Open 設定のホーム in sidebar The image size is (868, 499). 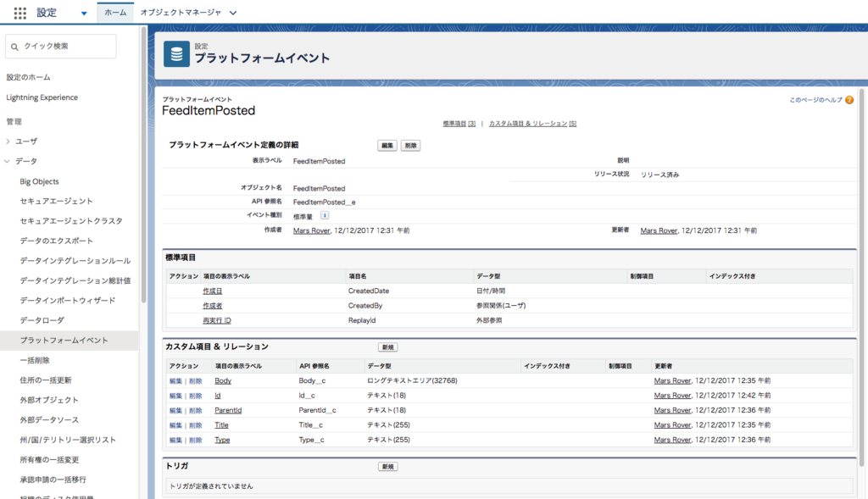[28, 77]
